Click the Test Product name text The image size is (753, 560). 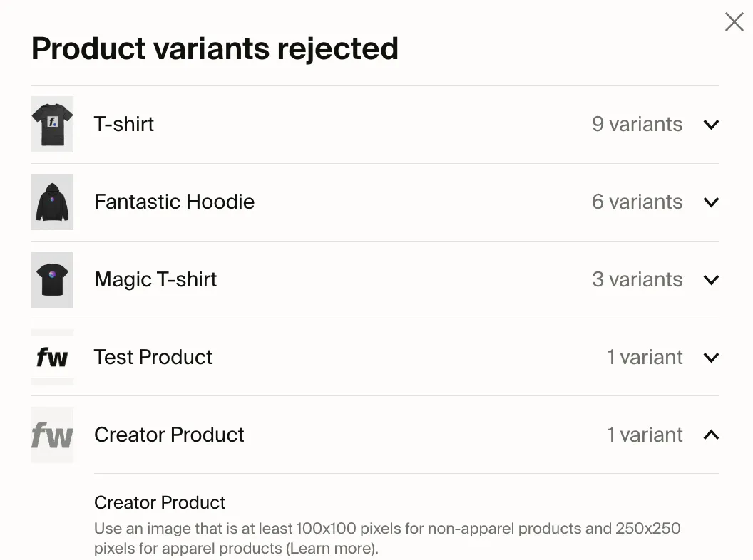tap(153, 357)
